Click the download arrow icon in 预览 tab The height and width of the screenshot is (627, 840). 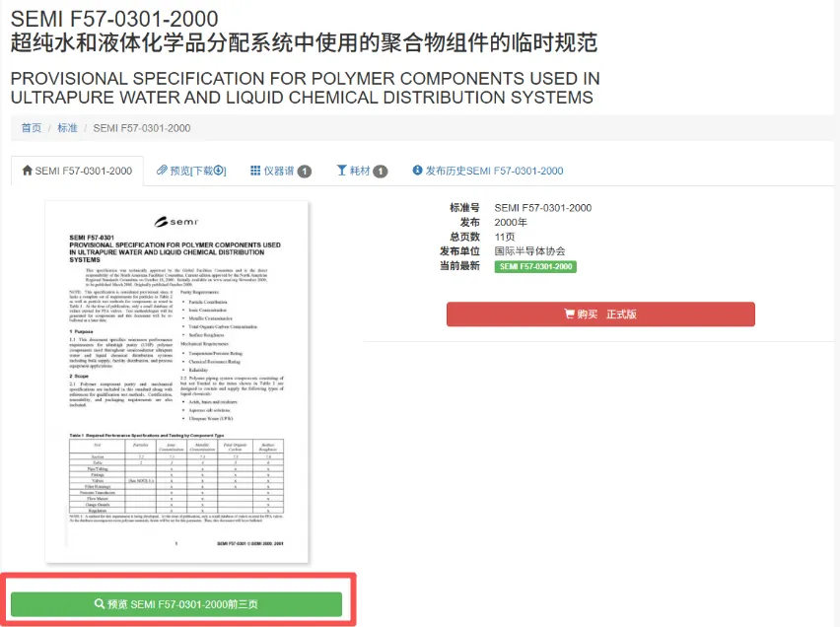(x=218, y=171)
